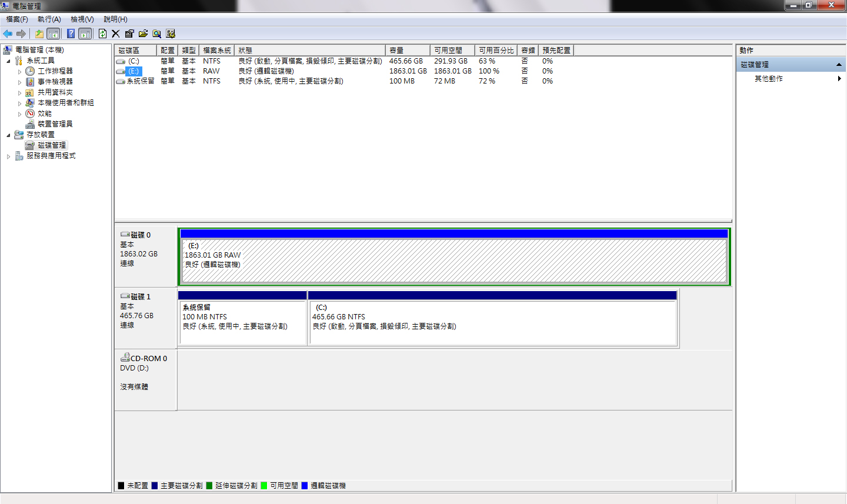Select 共用資料夾 in the tree
Image resolution: width=847 pixels, height=504 pixels.
coord(55,92)
